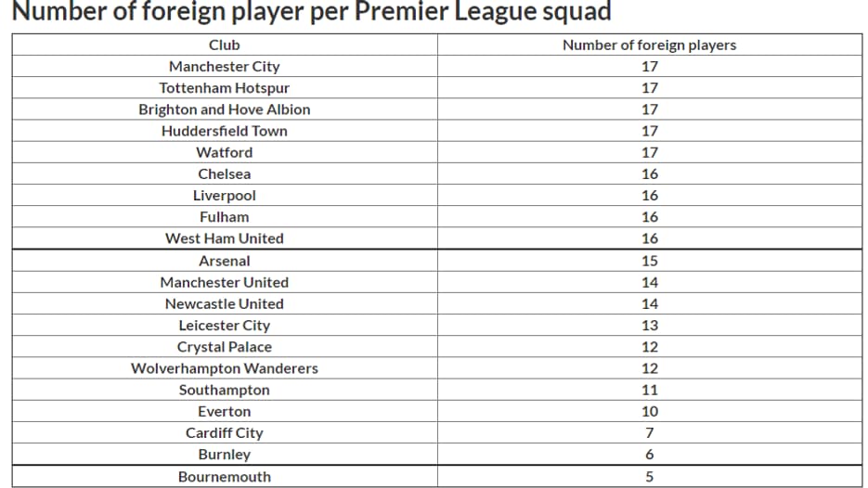Screen dimensions: 868x488
Task: Click the Leicester City club name
Action: [x=225, y=326]
